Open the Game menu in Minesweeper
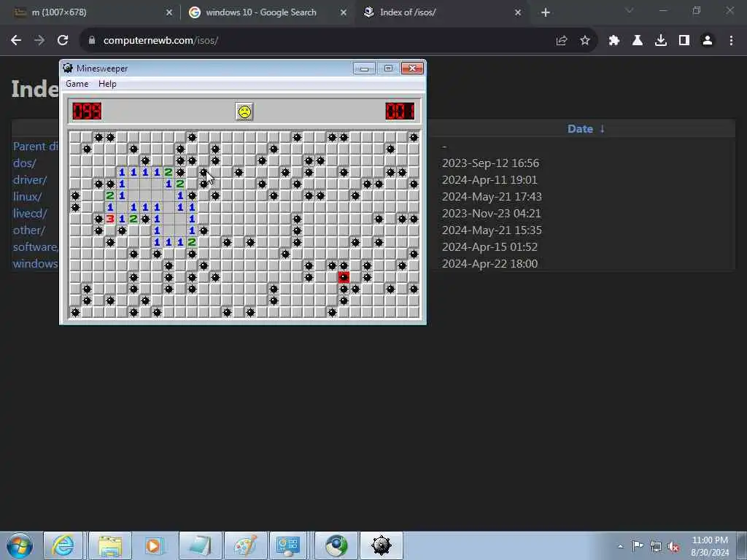 [77, 84]
